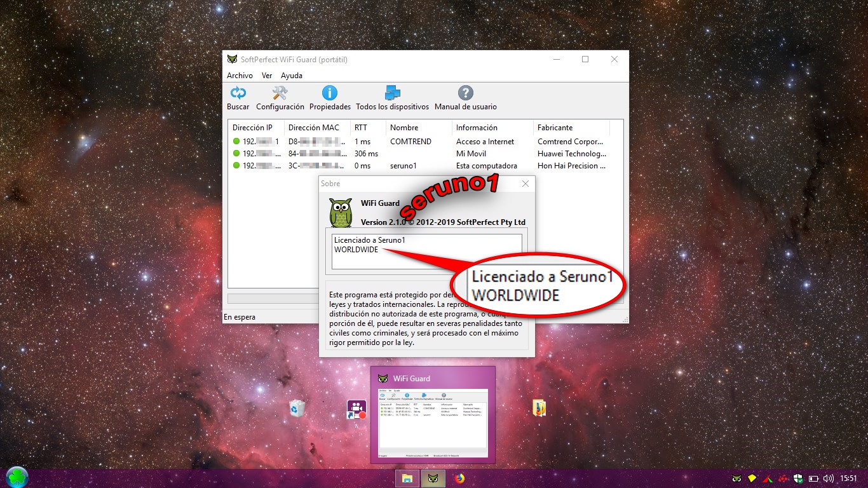
Task: Select the '1 ms' RTT cell
Action: coord(362,142)
